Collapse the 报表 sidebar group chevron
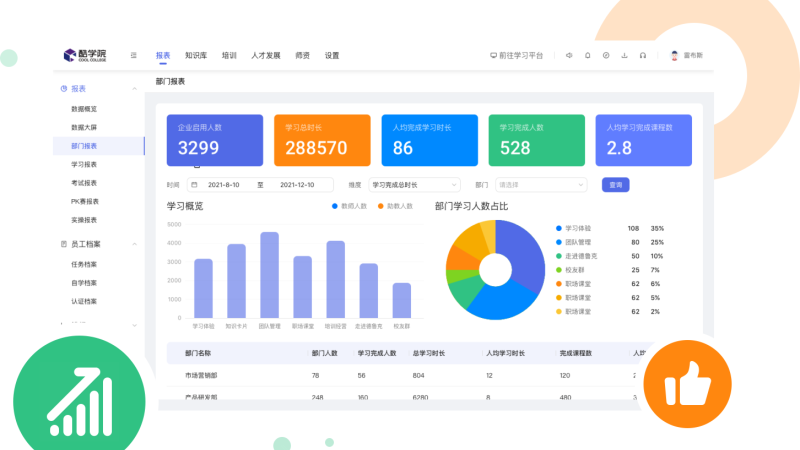This screenshot has height=450, width=800. point(134,89)
